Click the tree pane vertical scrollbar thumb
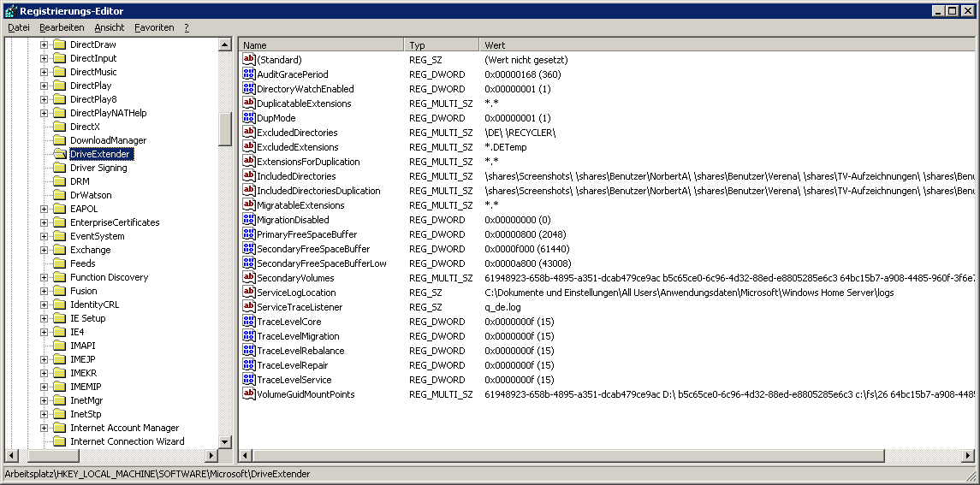Image resolution: width=980 pixels, height=485 pixels. pyautogui.click(x=225, y=129)
